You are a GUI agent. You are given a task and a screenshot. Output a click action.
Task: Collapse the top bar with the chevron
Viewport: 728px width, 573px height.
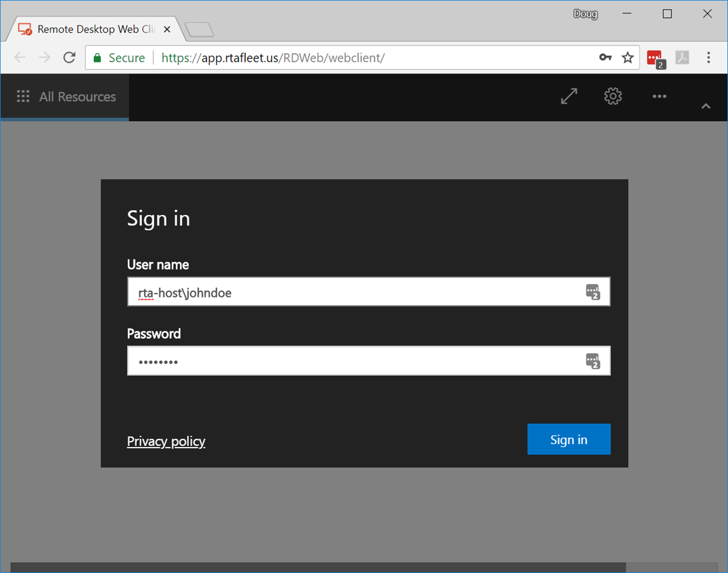(x=706, y=106)
